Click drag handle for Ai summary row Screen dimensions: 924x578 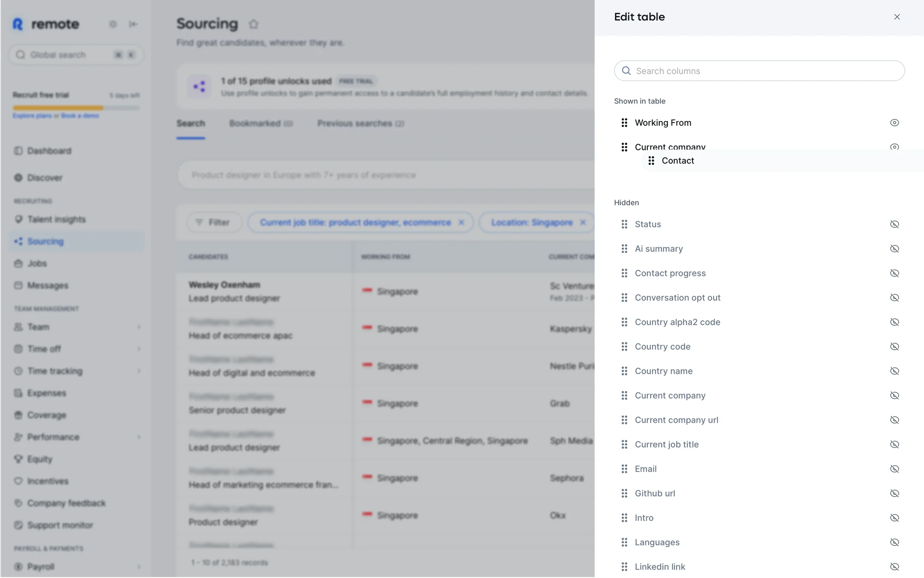(624, 249)
